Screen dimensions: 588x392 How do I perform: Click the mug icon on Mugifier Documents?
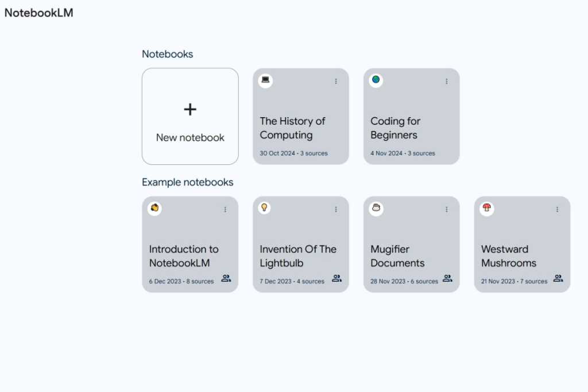point(376,208)
